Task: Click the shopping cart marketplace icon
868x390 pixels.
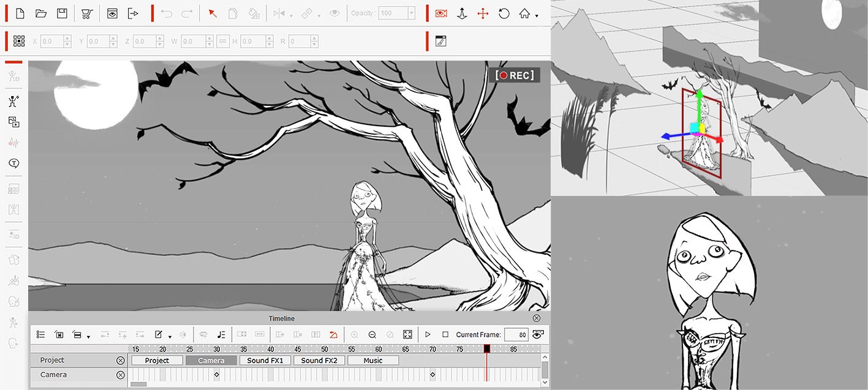Action: (x=87, y=13)
